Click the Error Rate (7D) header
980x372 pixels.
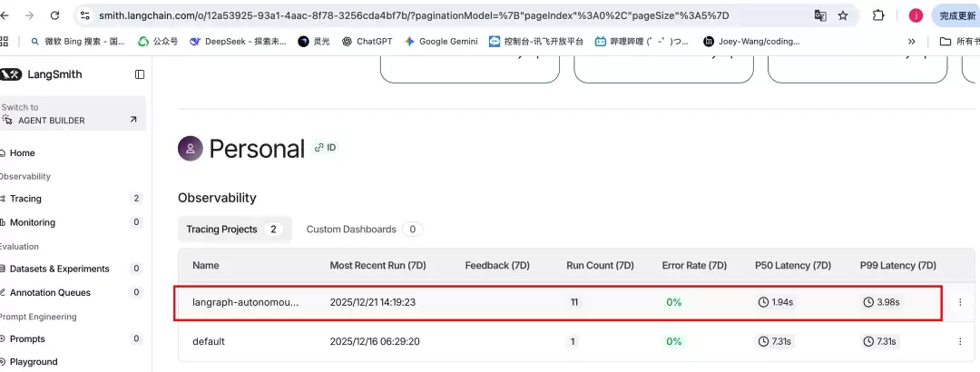pos(694,265)
